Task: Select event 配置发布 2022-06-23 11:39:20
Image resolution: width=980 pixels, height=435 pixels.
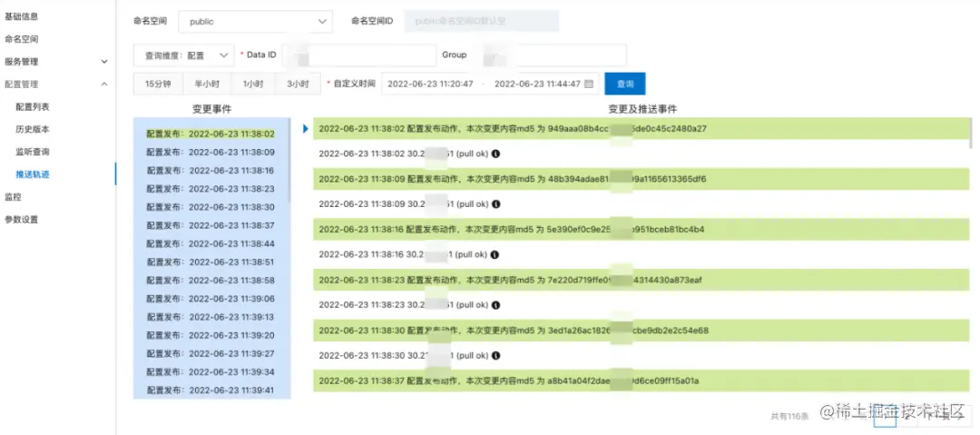Action: tap(211, 335)
